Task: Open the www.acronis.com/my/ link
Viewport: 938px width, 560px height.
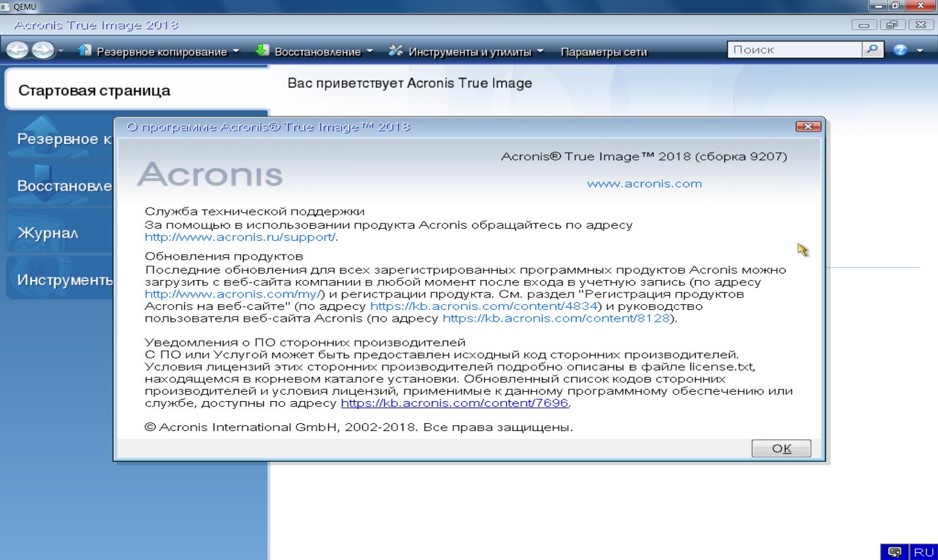Action: [234, 294]
